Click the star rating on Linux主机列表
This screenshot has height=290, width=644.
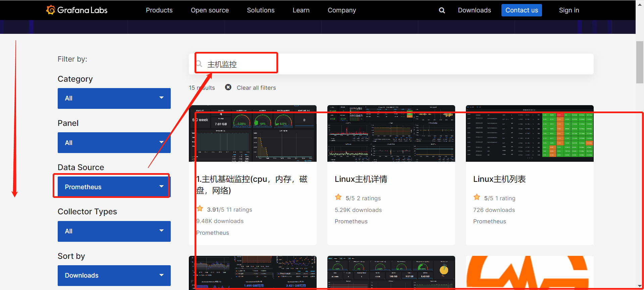(477, 197)
